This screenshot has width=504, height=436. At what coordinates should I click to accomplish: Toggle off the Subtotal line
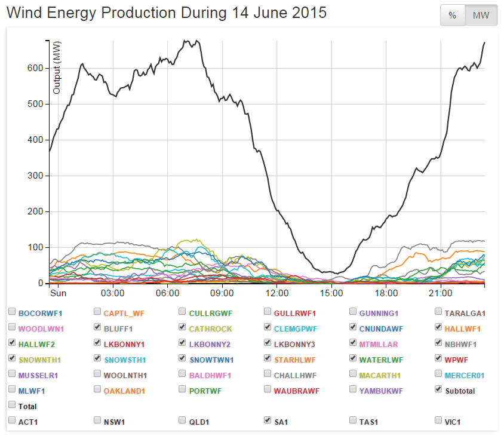click(439, 389)
